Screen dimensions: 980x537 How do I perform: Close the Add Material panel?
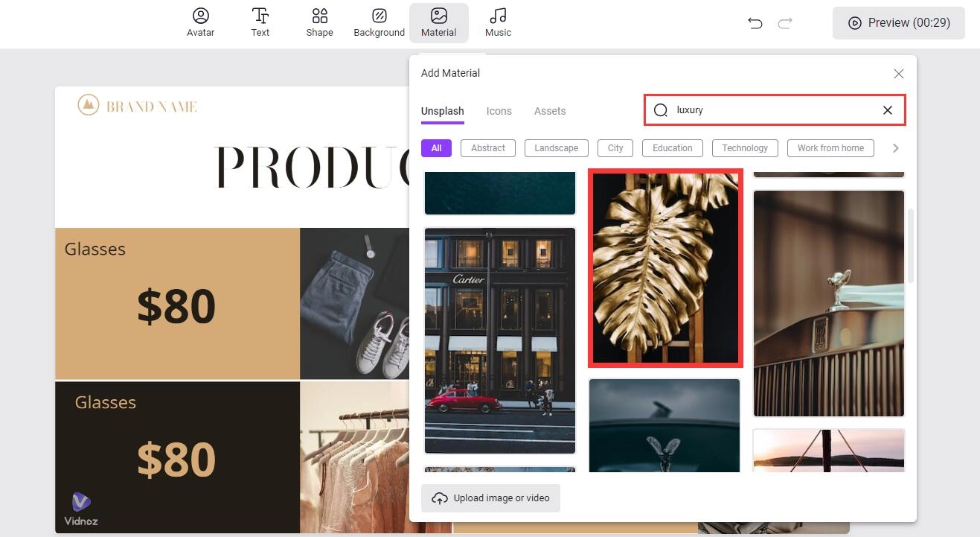click(898, 74)
